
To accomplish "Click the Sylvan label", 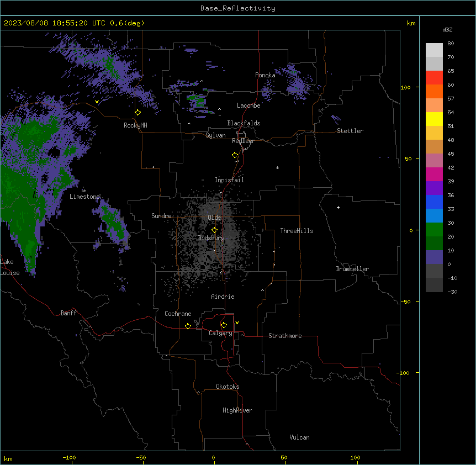I will tap(215, 135).
